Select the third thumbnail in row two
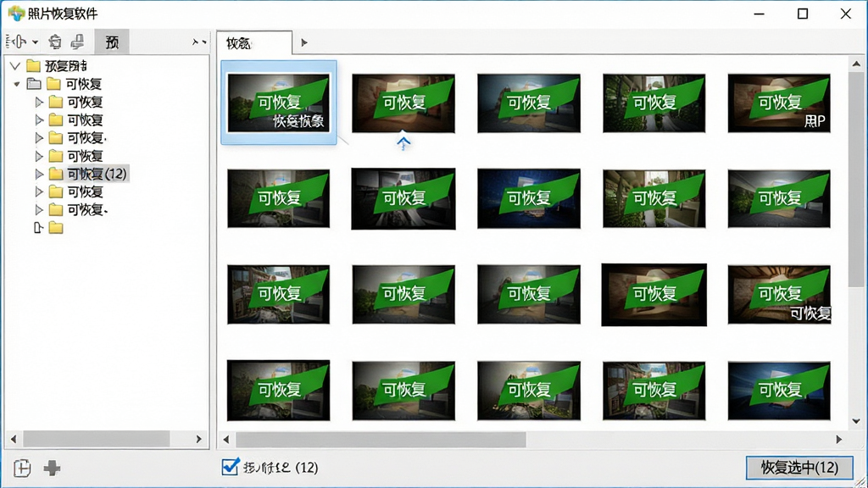868x488 pixels. (529, 198)
